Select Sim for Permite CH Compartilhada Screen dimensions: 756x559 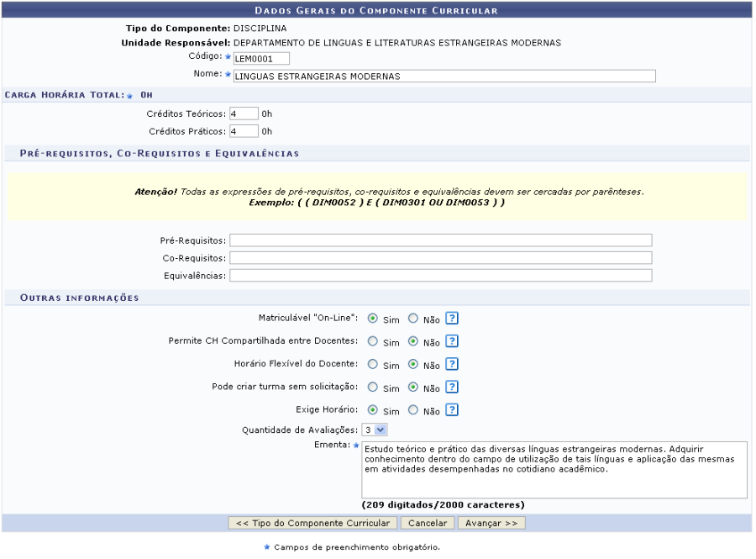point(372,341)
